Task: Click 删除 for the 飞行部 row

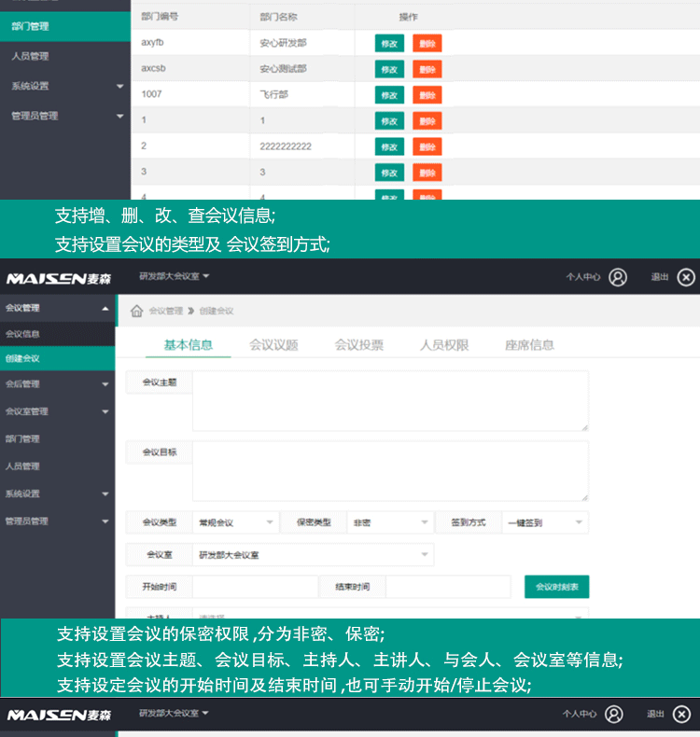Action: (427, 95)
